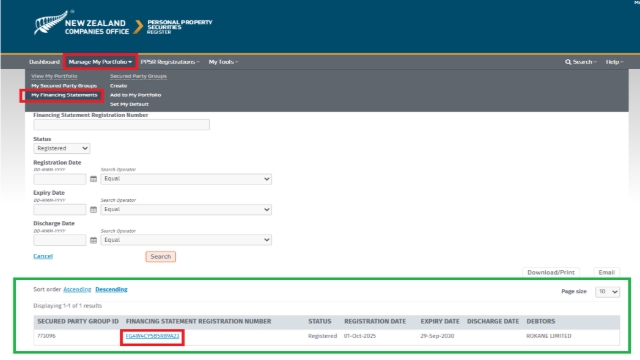
Task: Expand the PPSR Registrations menu
Action: (x=170, y=62)
